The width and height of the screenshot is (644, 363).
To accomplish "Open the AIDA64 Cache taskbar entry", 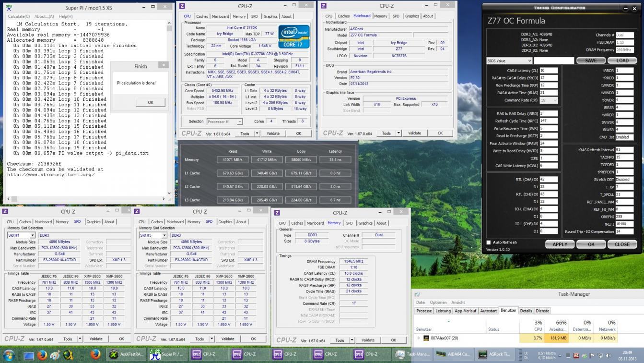I will (x=453, y=354).
